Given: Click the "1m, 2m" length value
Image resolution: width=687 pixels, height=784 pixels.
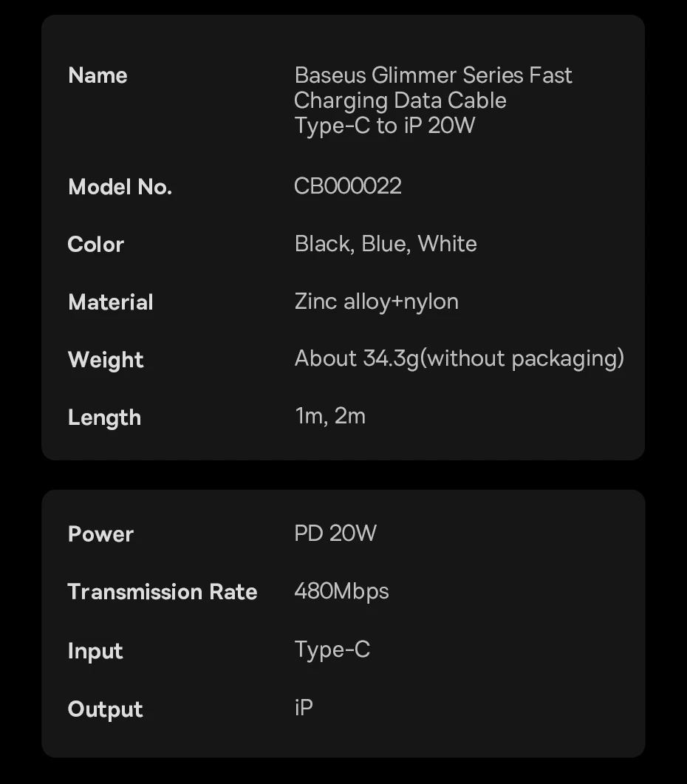Looking at the screenshot, I should coord(330,416).
